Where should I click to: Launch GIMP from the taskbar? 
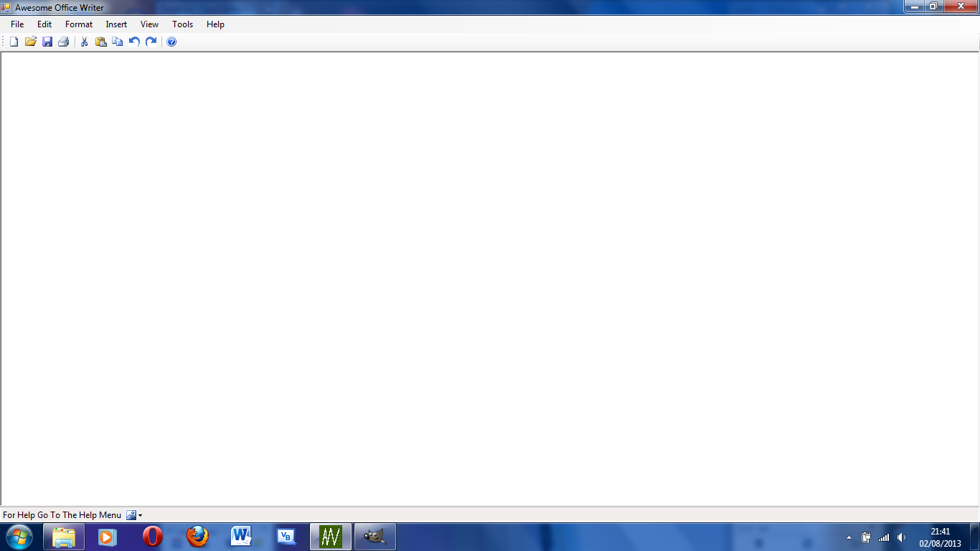point(375,536)
